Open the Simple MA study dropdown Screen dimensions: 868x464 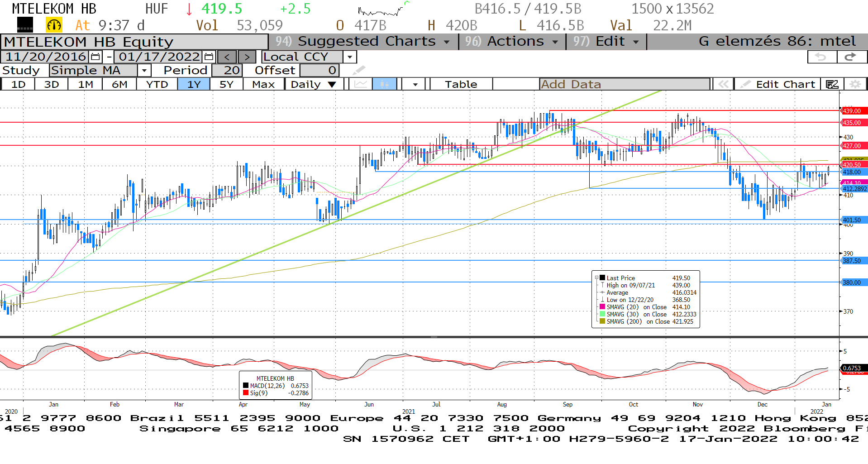click(x=144, y=70)
